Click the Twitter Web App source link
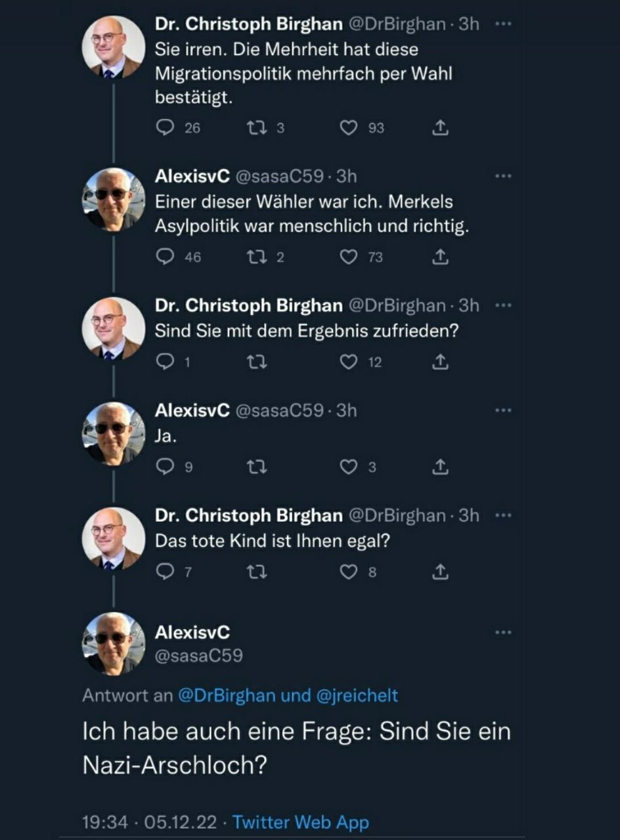Image resolution: width=620 pixels, height=840 pixels. coord(301,822)
